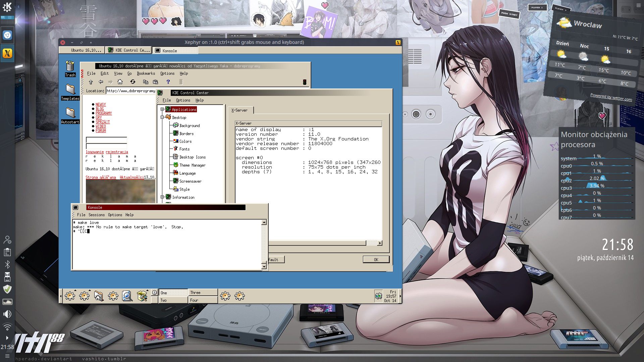Click the browser Location URL field
The height and width of the screenshot is (362, 644).
131,91
